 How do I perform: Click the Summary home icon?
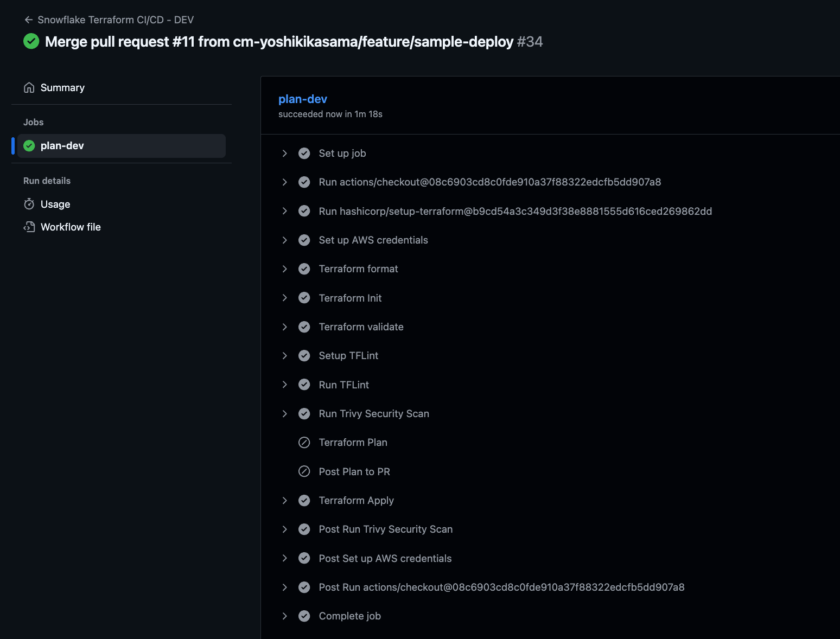(29, 88)
